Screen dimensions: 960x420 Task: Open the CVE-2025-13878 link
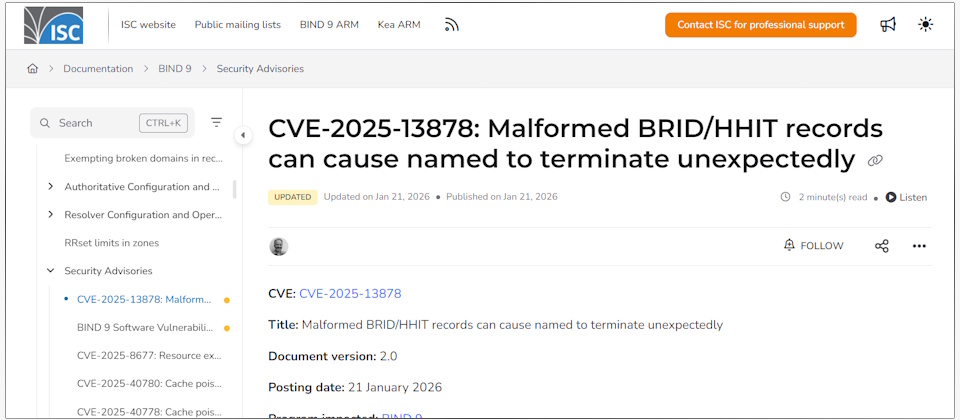point(350,294)
